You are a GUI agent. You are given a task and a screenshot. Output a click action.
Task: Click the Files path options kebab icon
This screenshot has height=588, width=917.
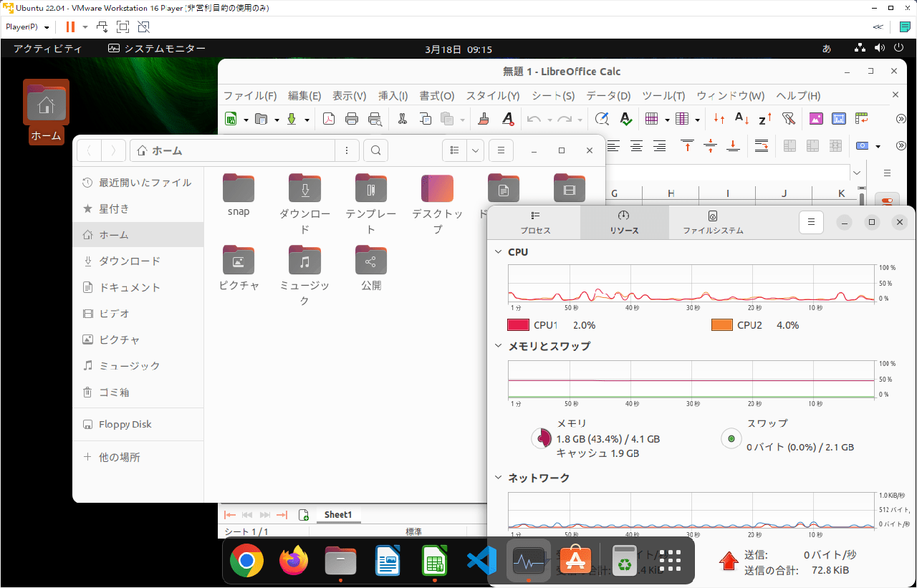[x=347, y=150]
